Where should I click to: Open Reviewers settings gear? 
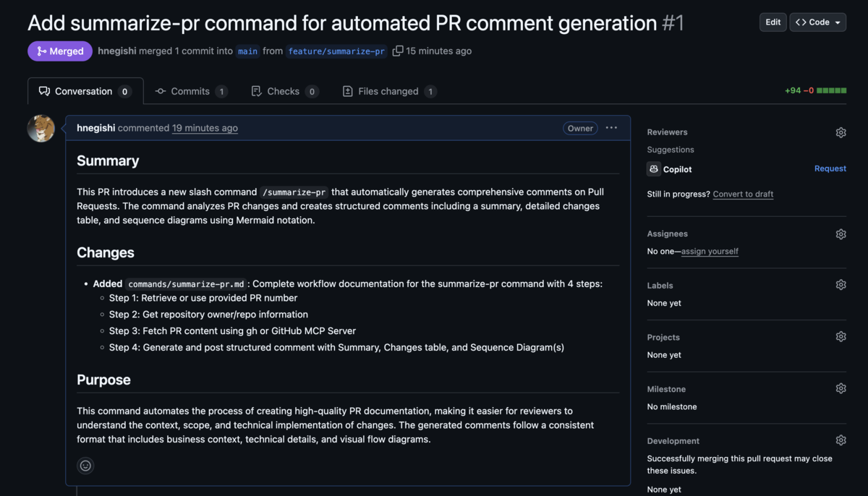tap(841, 132)
